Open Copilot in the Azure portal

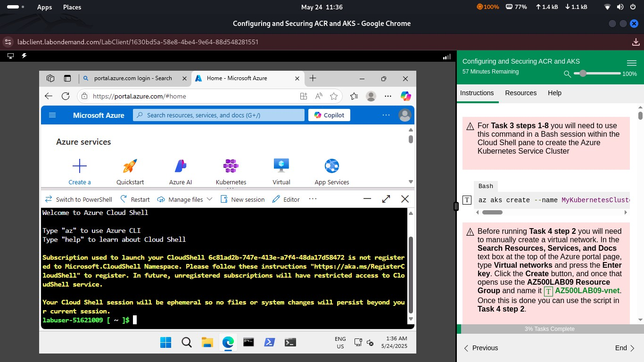click(329, 115)
